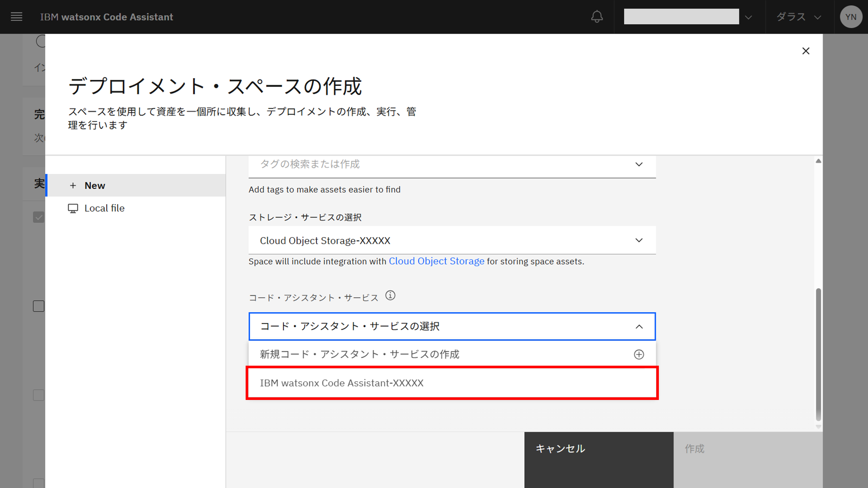Open the YN user avatar menu
The height and width of the screenshot is (488, 868).
(851, 17)
